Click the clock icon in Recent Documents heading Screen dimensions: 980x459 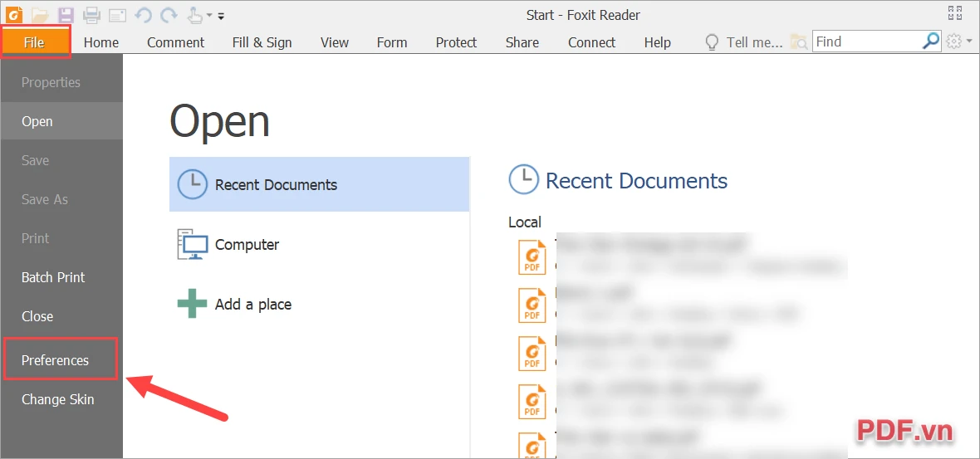click(x=524, y=180)
